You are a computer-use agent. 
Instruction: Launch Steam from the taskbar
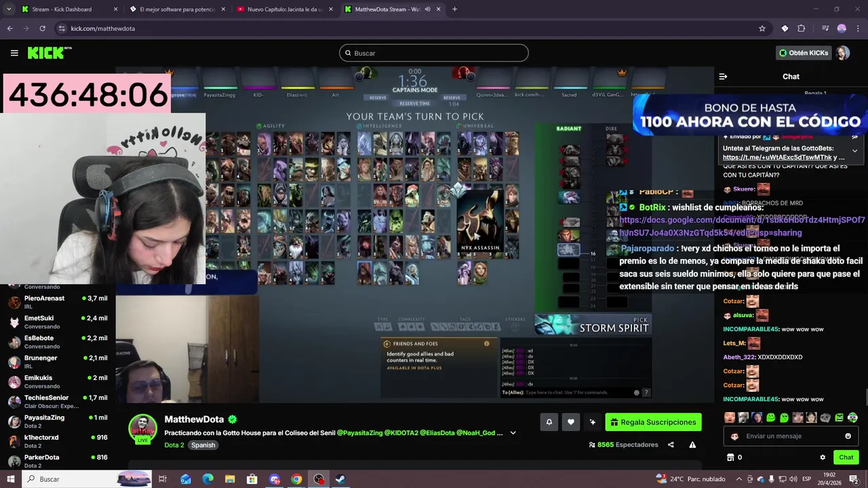[x=340, y=479]
